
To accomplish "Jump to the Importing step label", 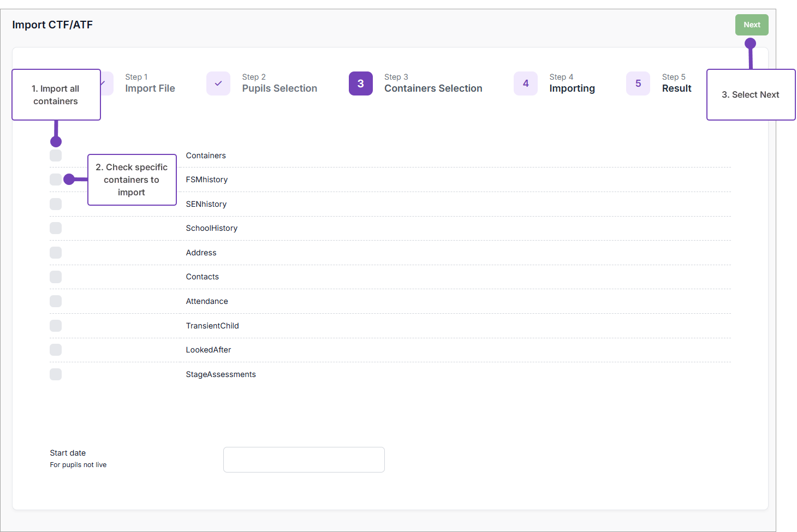I will [x=572, y=88].
